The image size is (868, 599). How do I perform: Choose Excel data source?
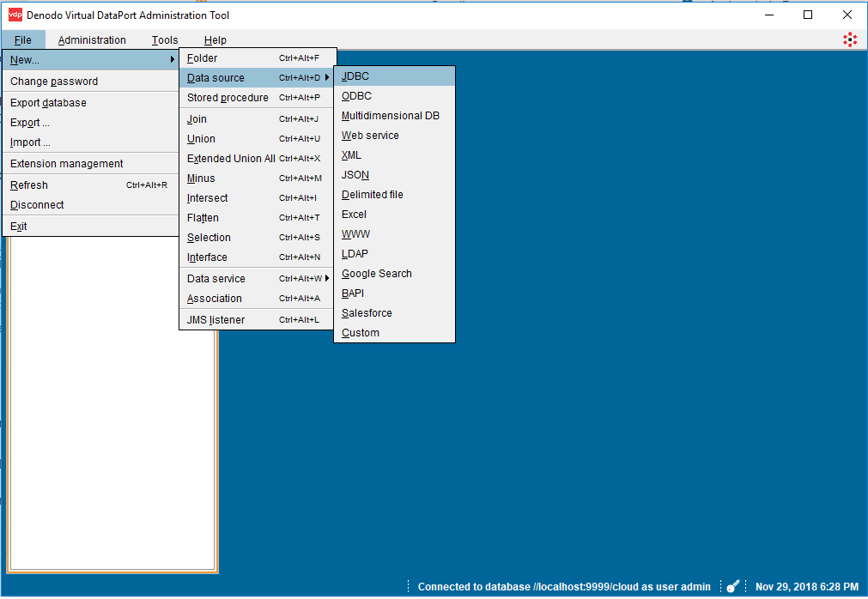[x=395, y=215]
